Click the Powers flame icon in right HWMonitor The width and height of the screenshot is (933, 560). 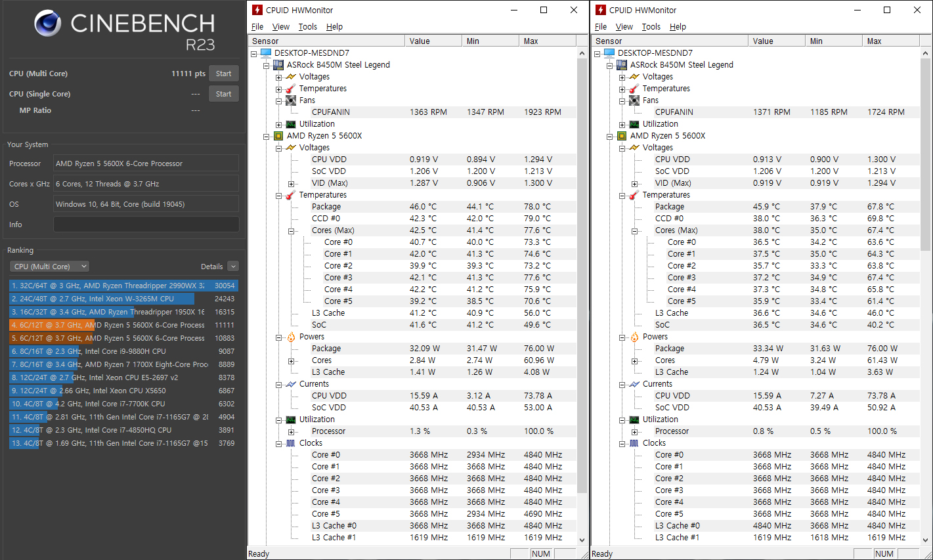[634, 337]
